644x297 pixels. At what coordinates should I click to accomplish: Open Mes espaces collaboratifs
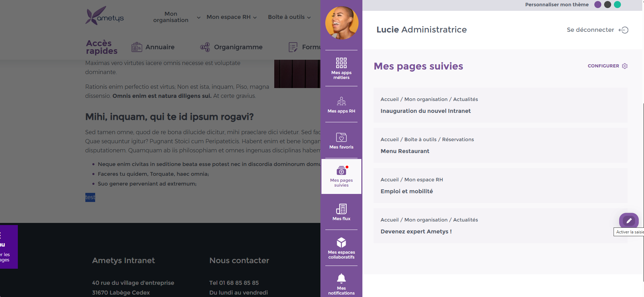click(x=341, y=248)
